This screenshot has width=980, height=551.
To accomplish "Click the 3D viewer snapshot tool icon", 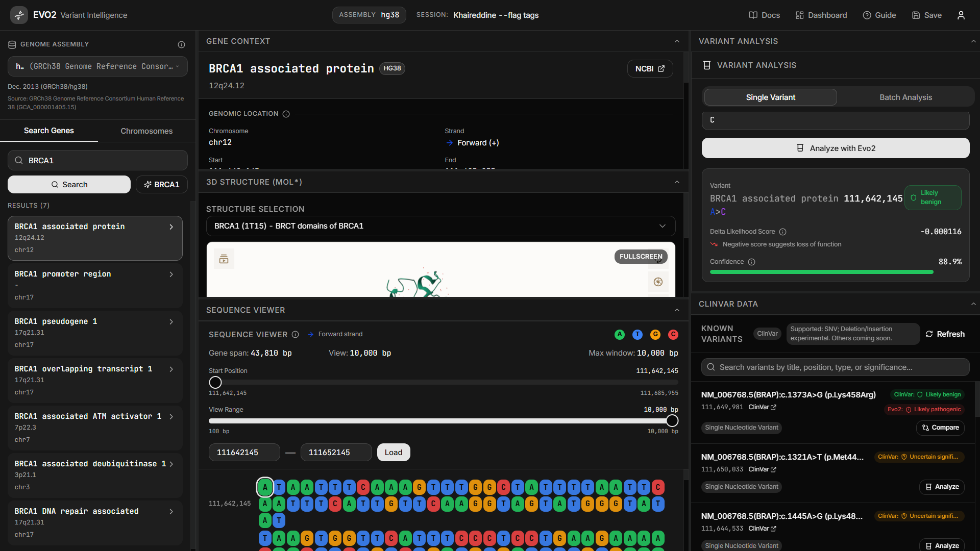I will 224,259.
